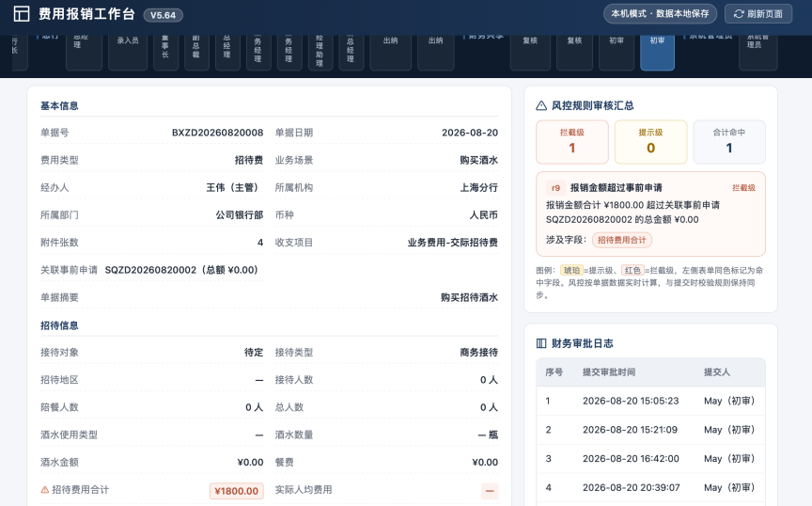Click the 提示级 count card
The height and width of the screenshot is (506, 812).
point(650,142)
